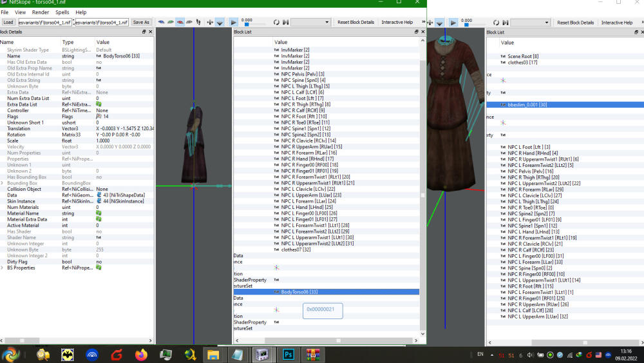This screenshot has height=363, width=644.
Task: Click the refresh icon in Extra Data List row
Action: [99, 104]
